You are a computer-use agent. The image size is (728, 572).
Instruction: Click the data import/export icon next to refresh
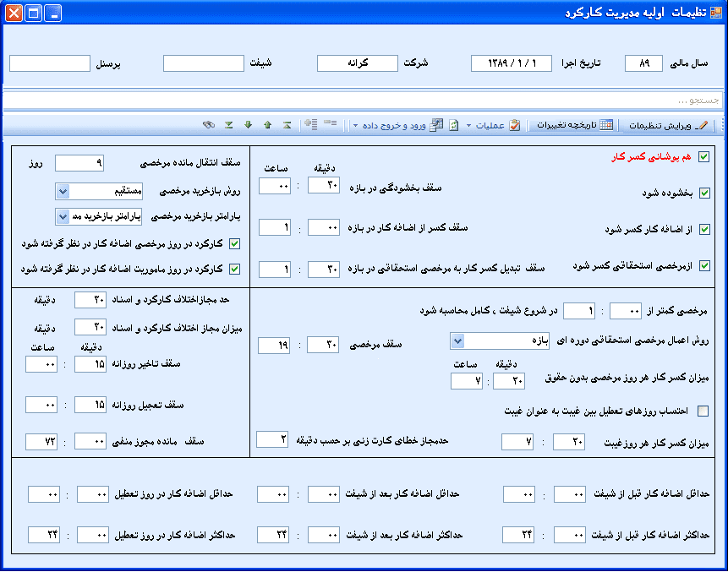tap(436, 125)
